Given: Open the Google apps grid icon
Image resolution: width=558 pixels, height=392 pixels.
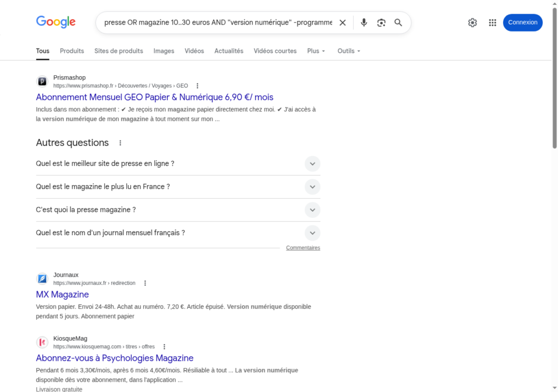Looking at the screenshot, I should pos(493,22).
